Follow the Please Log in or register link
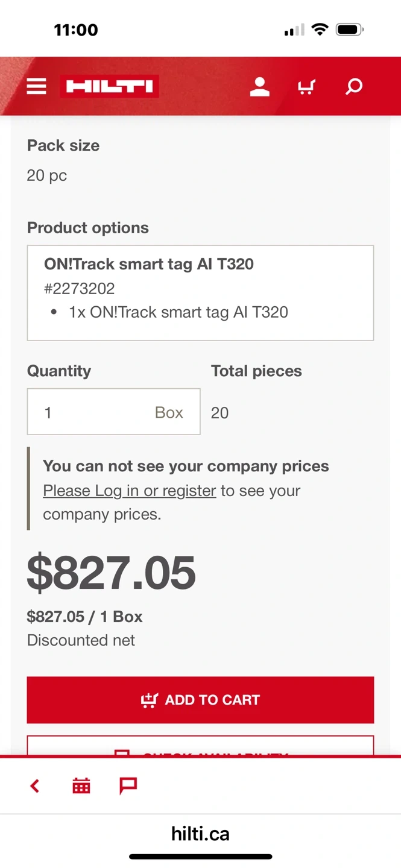This screenshot has width=401, height=868. (x=130, y=491)
